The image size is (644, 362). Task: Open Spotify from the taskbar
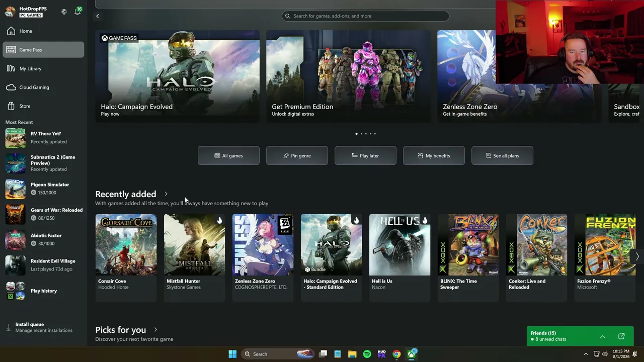click(367, 354)
